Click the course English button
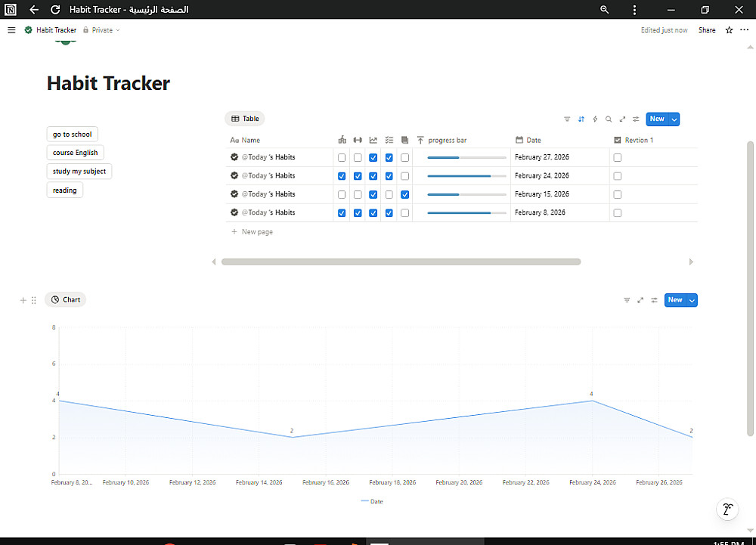The height and width of the screenshot is (545, 756). (75, 152)
